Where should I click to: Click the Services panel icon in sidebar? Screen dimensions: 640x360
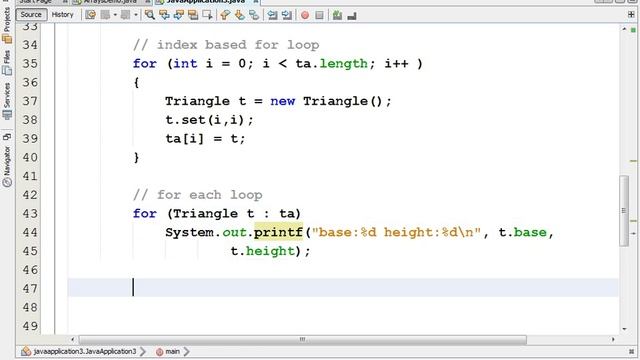coord(7,115)
